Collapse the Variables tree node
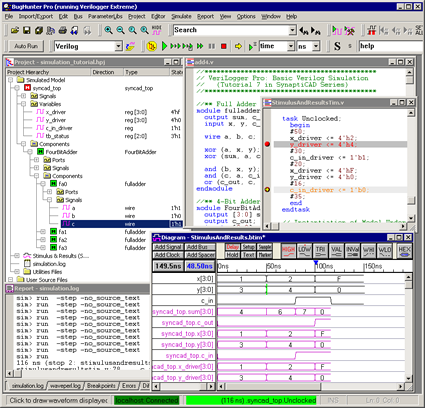Screen dimensions: 425x408 [23, 104]
